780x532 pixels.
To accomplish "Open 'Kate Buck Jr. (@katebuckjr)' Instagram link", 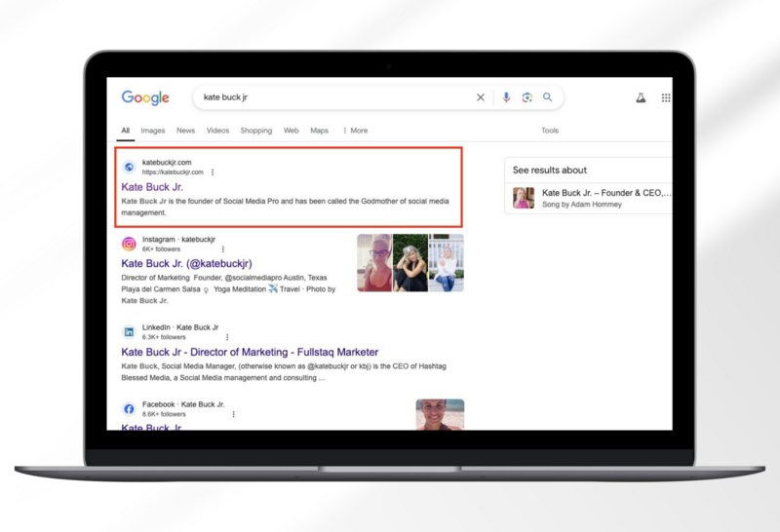I will click(186, 263).
